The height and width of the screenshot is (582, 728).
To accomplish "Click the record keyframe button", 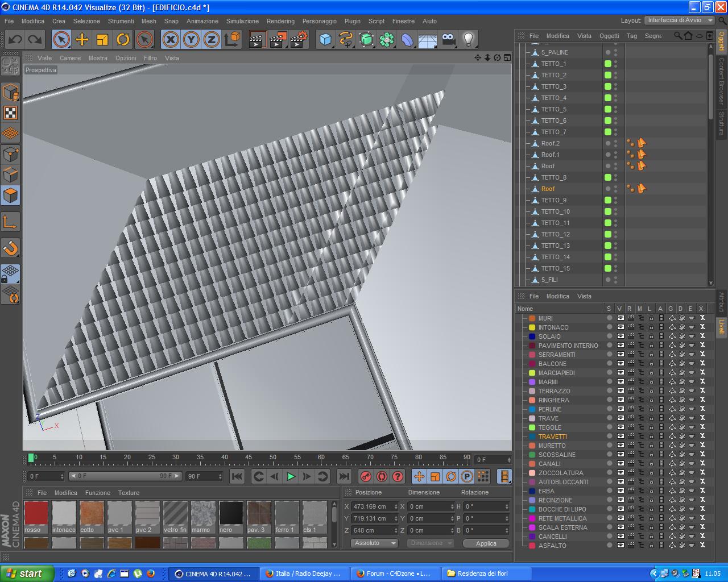I will pyautogui.click(x=366, y=476).
